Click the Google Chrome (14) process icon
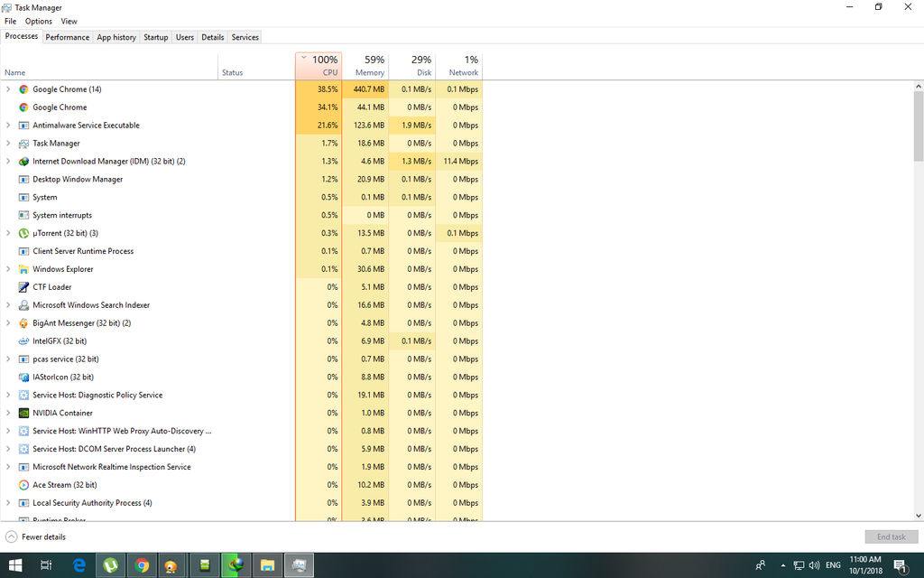This screenshot has height=578, width=924. point(23,89)
